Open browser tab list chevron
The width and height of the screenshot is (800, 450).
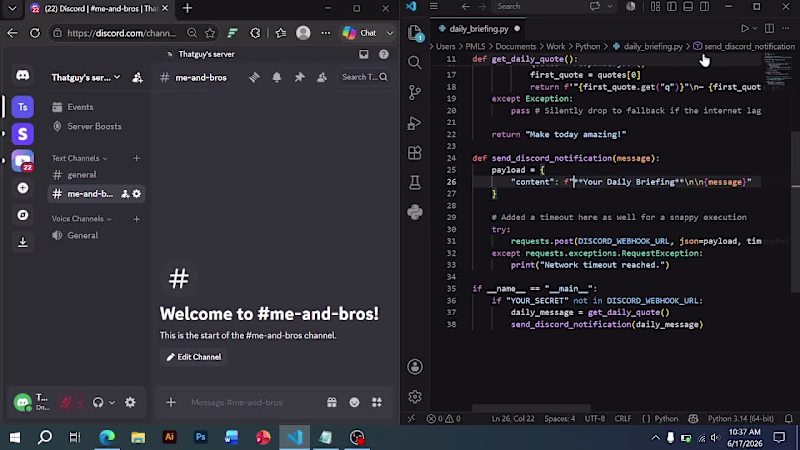(x=12, y=8)
